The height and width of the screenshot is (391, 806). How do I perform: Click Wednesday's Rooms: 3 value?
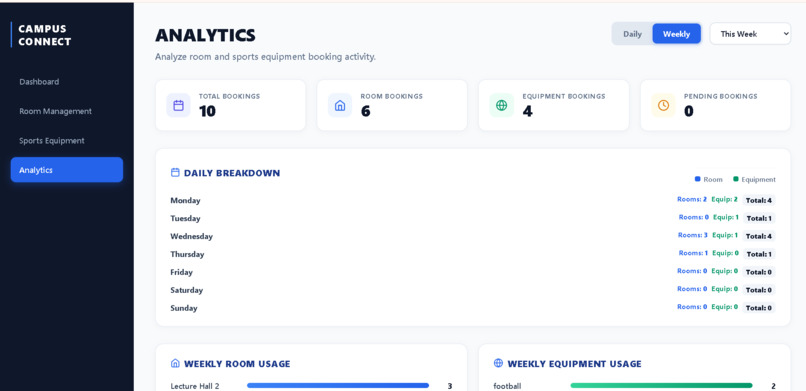coord(692,235)
